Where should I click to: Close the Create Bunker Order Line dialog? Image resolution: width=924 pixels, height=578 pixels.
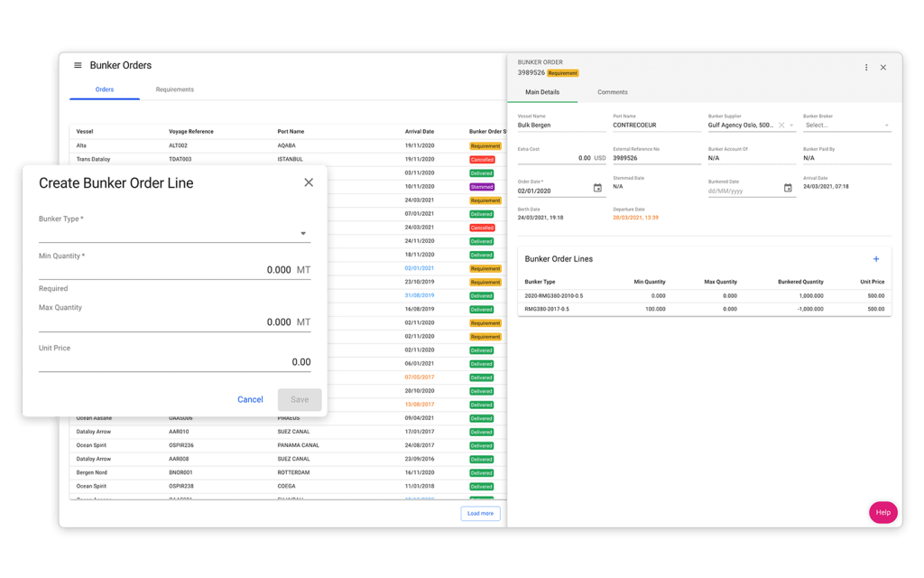309,182
